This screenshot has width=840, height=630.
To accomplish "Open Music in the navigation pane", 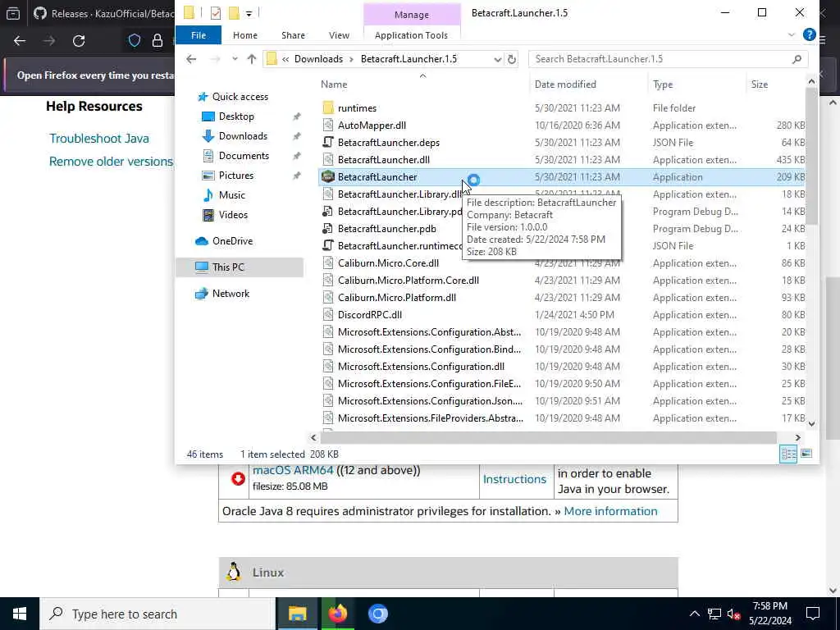I will point(231,195).
